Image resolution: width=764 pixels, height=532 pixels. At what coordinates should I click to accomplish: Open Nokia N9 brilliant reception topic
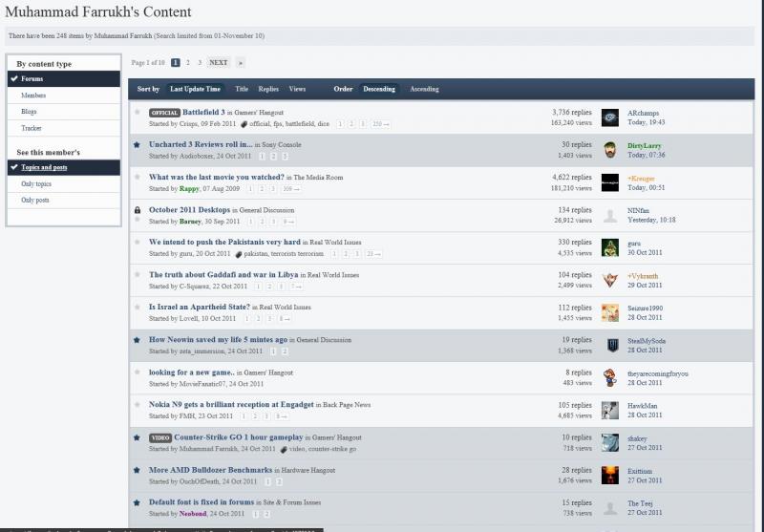(x=231, y=405)
